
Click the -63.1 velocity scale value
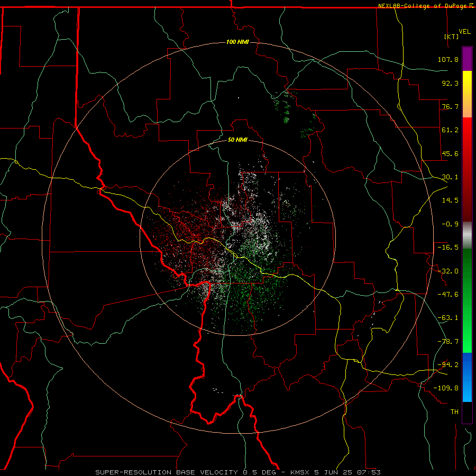pos(448,318)
